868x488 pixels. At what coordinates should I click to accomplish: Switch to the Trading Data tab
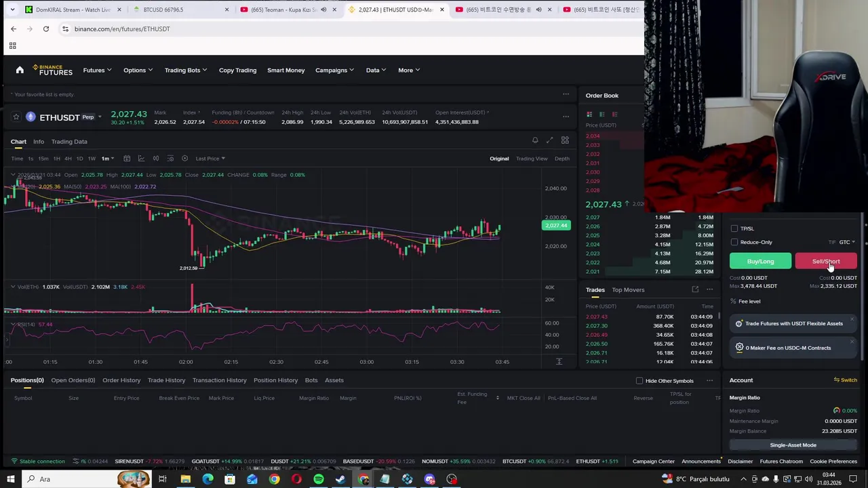69,142
